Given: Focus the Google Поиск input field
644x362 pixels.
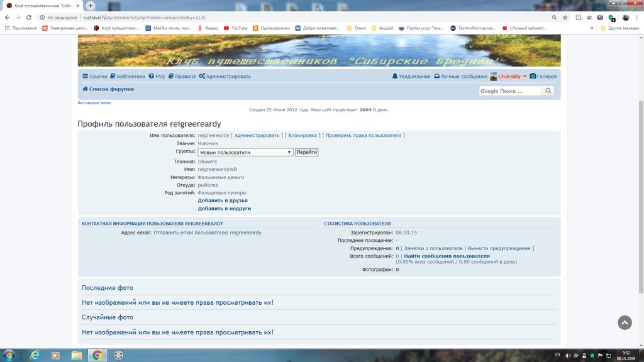Looking at the screenshot, I should click(509, 91).
